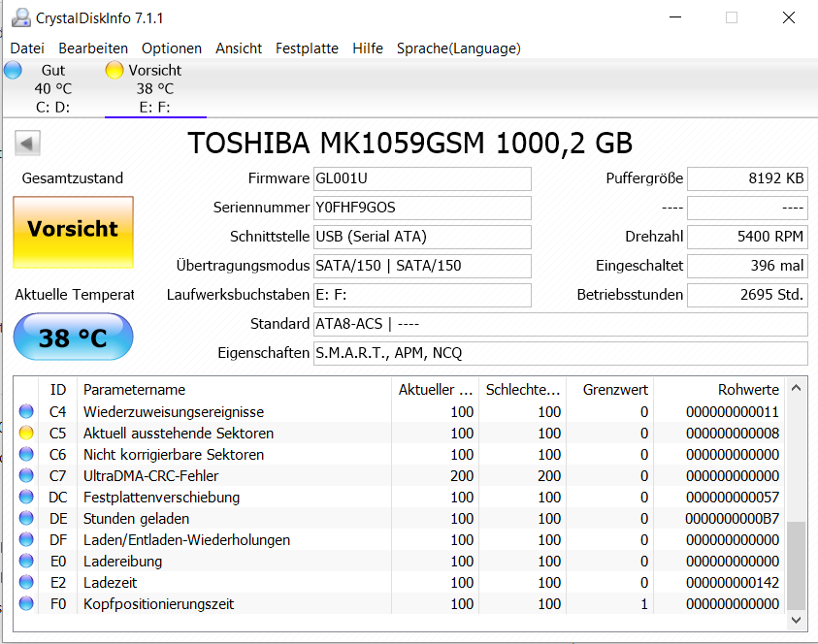Image resolution: width=818 pixels, height=644 pixels.
Task: Click the Grenzwert column header
Action: coord(609,390)
